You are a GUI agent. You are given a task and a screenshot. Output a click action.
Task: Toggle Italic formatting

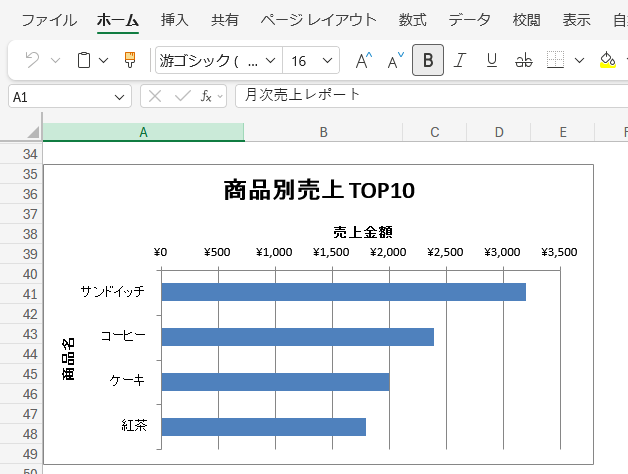coord(460,61)
